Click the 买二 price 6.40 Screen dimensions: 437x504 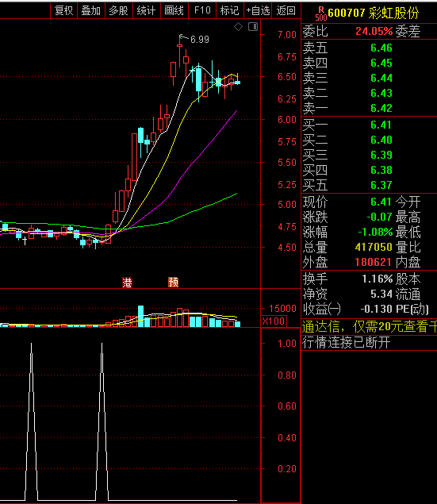pos(381,140)
